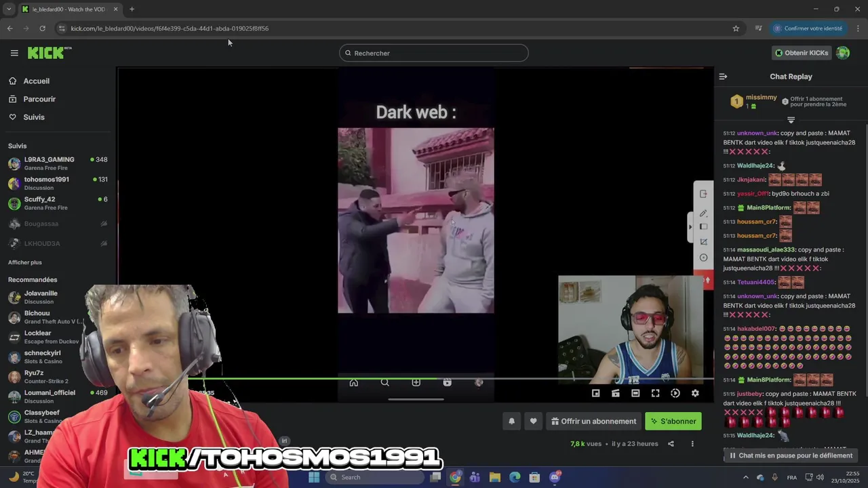Viewport: 868px width, 488px height.
Task: Open tohosmos1991 channel in sidebar
Action: click(58, 183)
